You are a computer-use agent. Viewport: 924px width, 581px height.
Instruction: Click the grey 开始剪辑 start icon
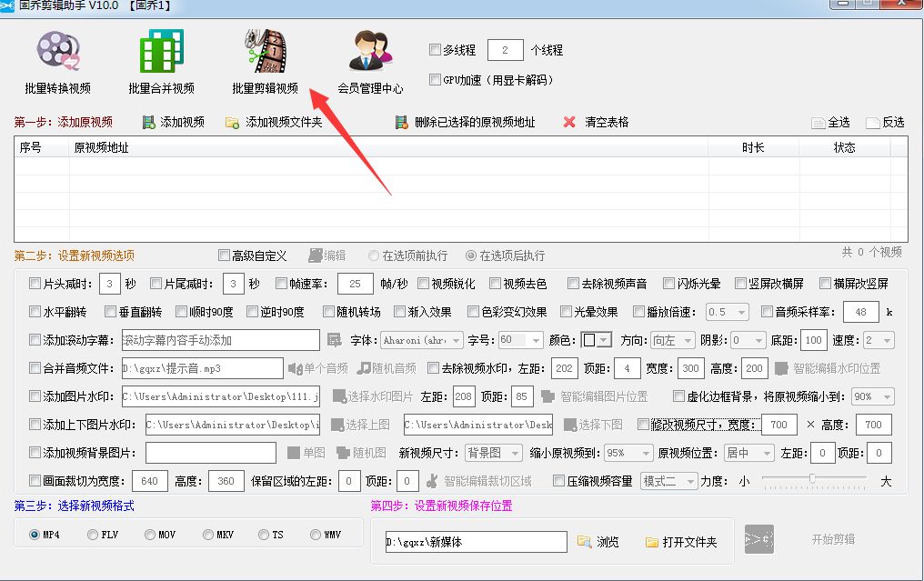(759, 539)
